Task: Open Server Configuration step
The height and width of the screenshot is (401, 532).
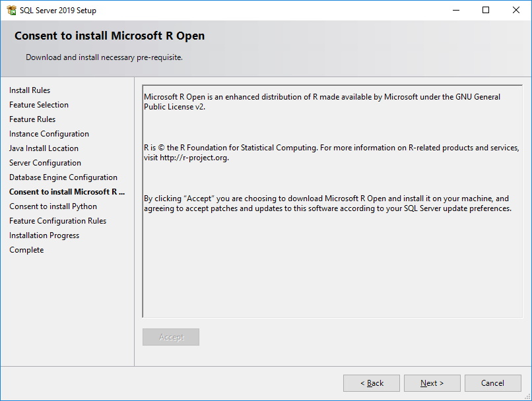Action: 45,163
